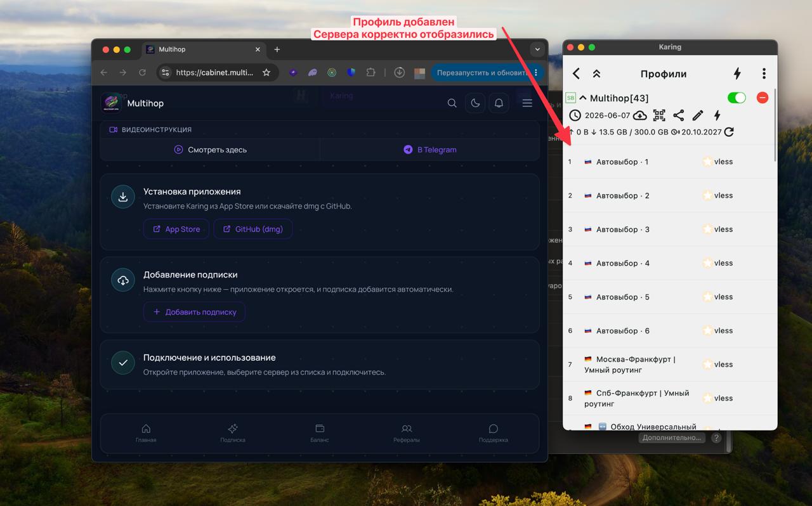Image resolution: width=812 pixels, height=506 pixels.
Task: Open search on the Multihop page
Action: pos(452,103)
